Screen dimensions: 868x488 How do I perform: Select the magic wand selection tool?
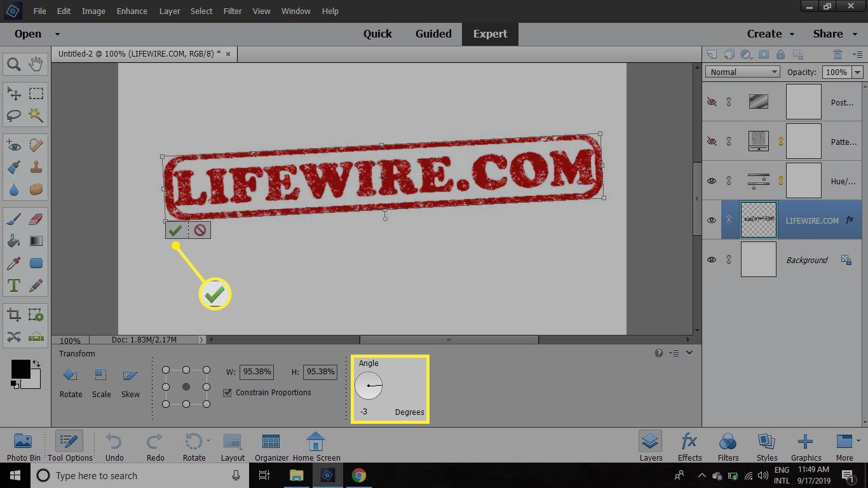[36, 116]
